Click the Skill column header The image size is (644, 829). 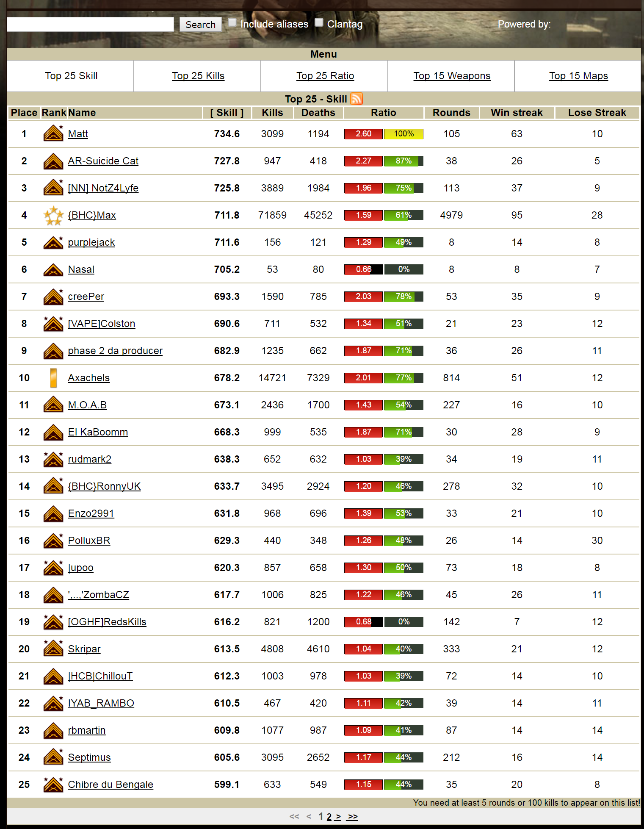tap(227, 113)
